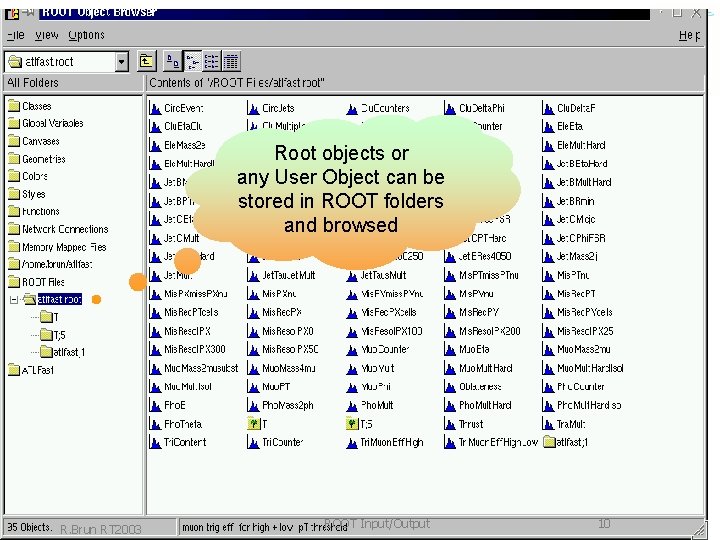Screen dimensions: 720x540
Task: Click the PhoMultHard histogram icon
Action: 450,405
